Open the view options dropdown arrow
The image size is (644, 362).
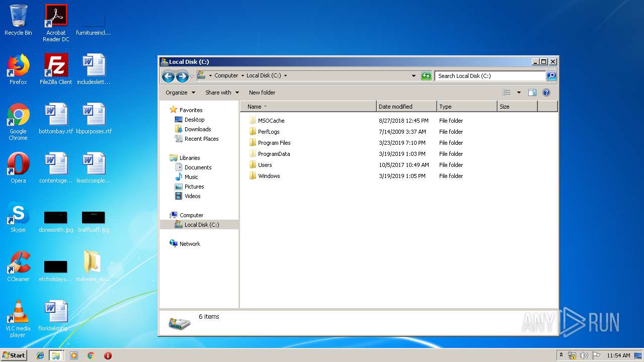pyautogui.click(x=519, y=93)
